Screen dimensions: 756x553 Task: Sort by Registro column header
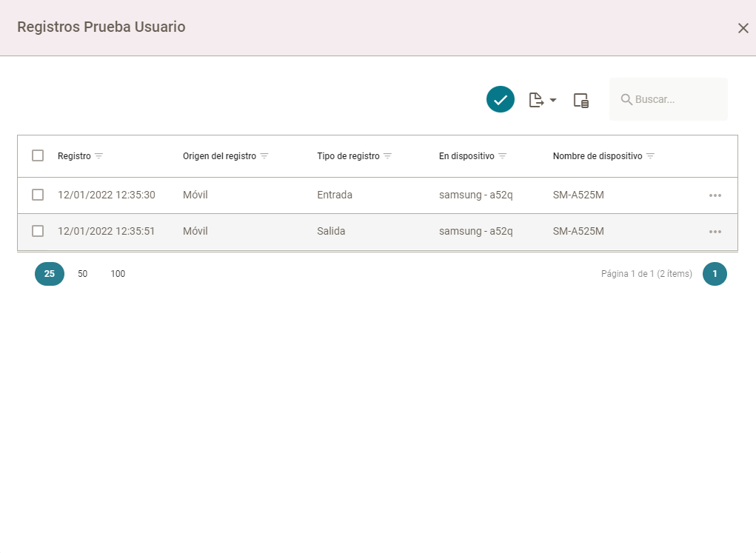(x=74, y=156)
